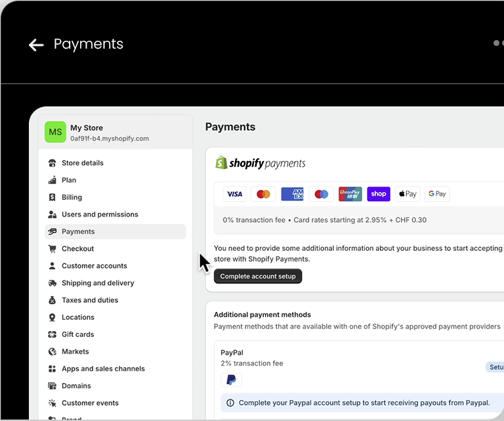This screenshot has height=421, width=504.
Task: Click the back arrow next to Payments
Action: coord(36,45)
